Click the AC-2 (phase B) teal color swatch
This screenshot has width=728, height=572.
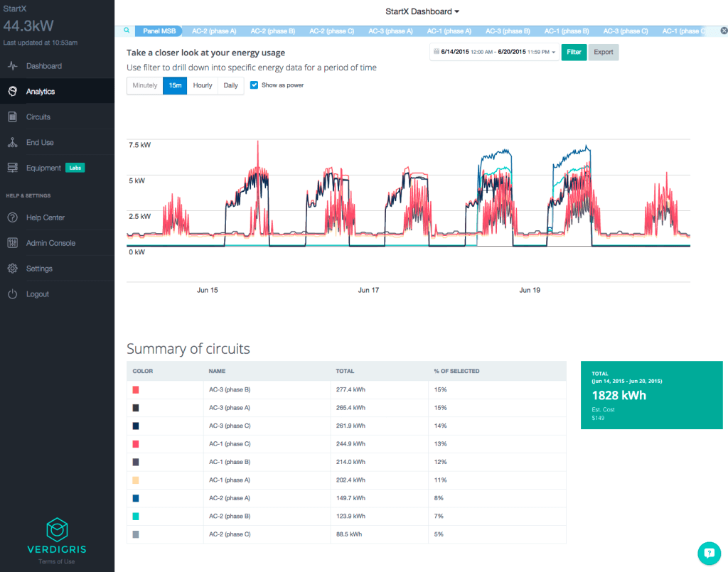[x=136, y=516]
